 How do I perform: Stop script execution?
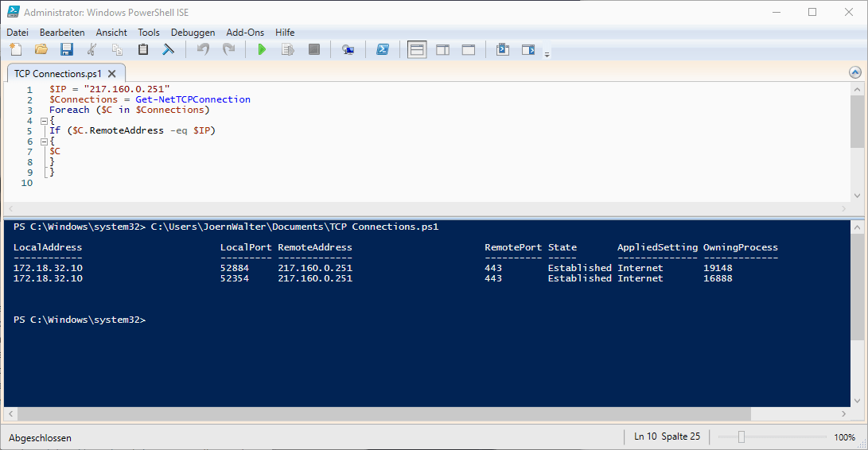pos(314,50)
